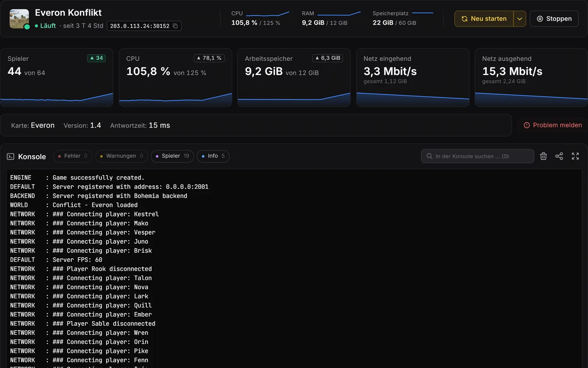Toggle the Warnungen log filter
588x368 pixels.
(122, 156)
